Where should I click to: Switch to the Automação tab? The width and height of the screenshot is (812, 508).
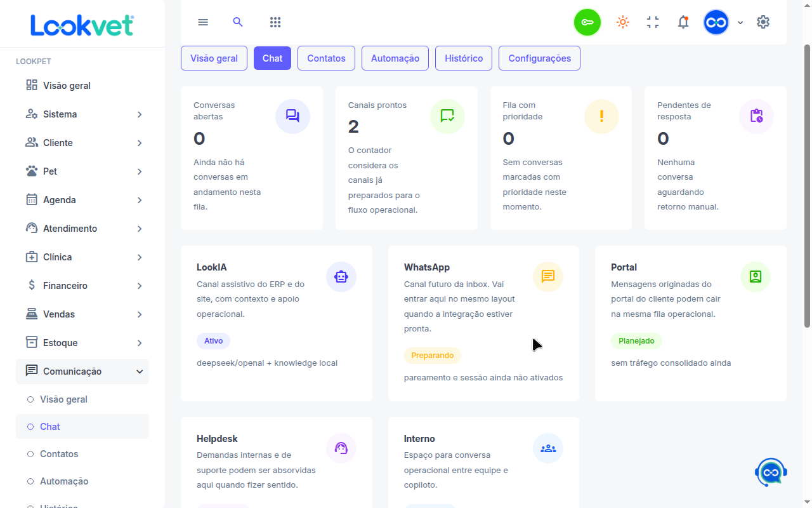tap(395, 58)
